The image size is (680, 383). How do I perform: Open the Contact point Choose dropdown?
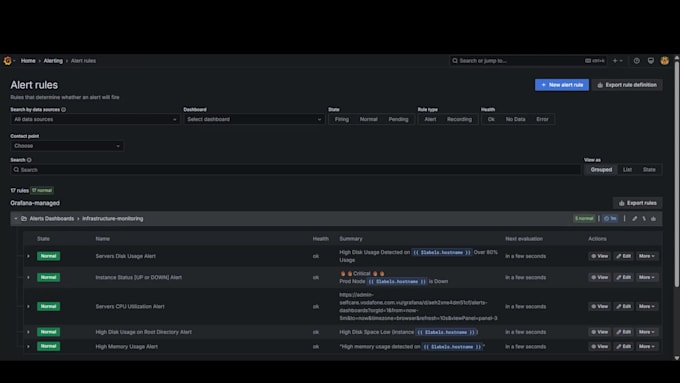point(67,146)
